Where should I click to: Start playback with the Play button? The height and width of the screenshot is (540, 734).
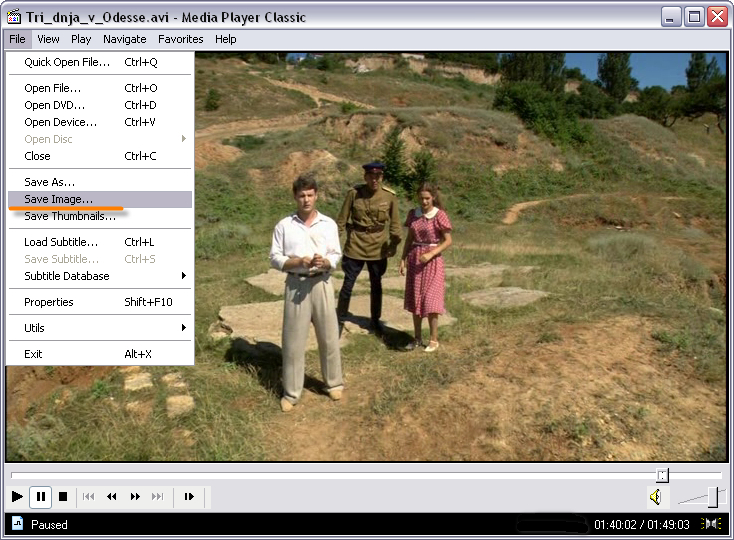[17, 496]
